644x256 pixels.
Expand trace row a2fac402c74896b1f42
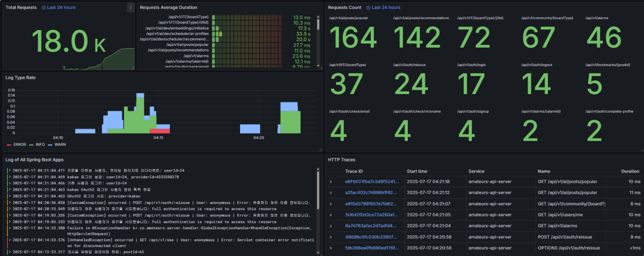click(330, 192)
